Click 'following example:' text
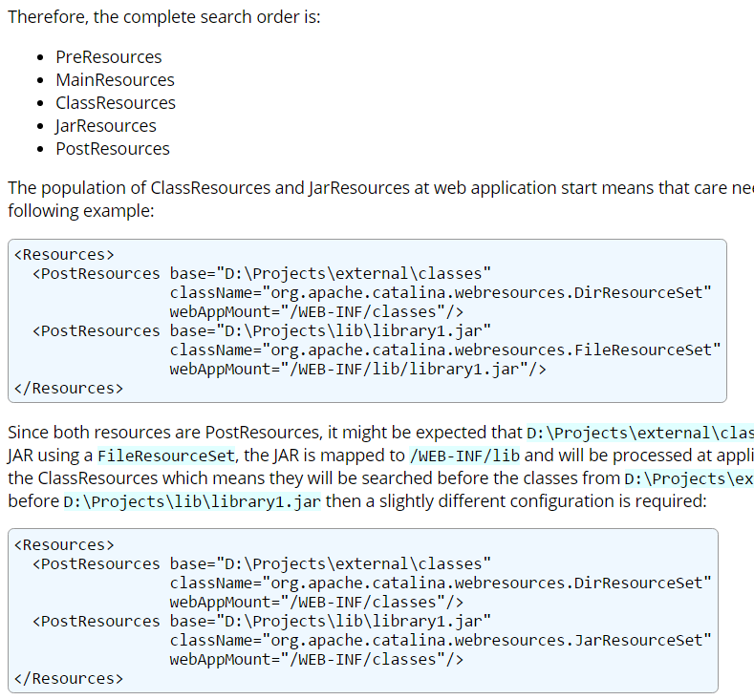754x700 pixels. (x=81, y=211)
